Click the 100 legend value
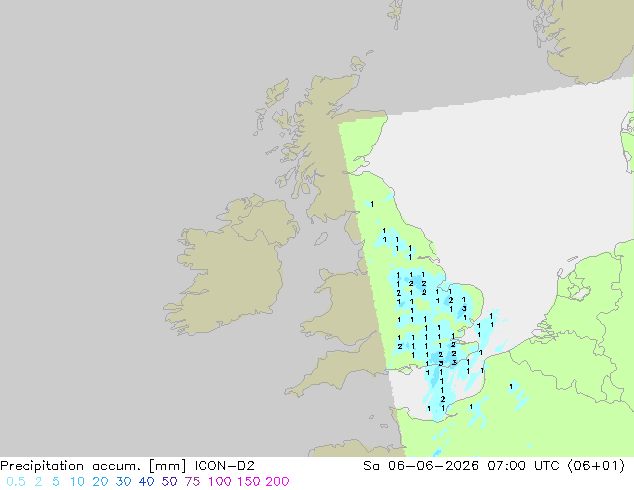Screen dimensions: 634x490 pyautogui.click(x=220, y=482)
